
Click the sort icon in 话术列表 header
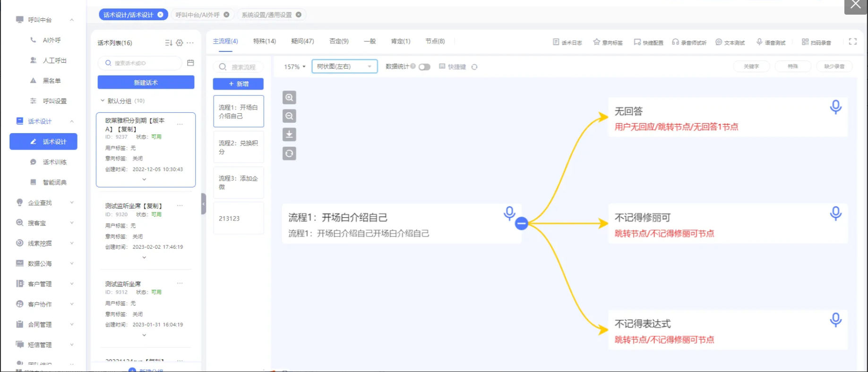pyautogui.click(x=168, y=43)
